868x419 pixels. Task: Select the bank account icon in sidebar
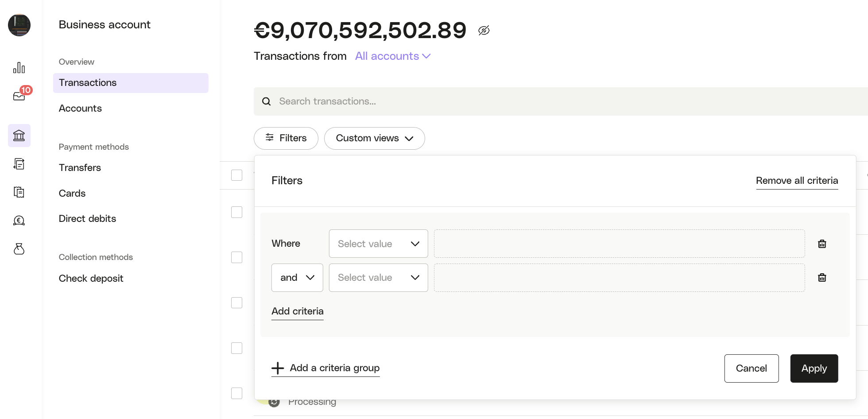pos(19,136)
